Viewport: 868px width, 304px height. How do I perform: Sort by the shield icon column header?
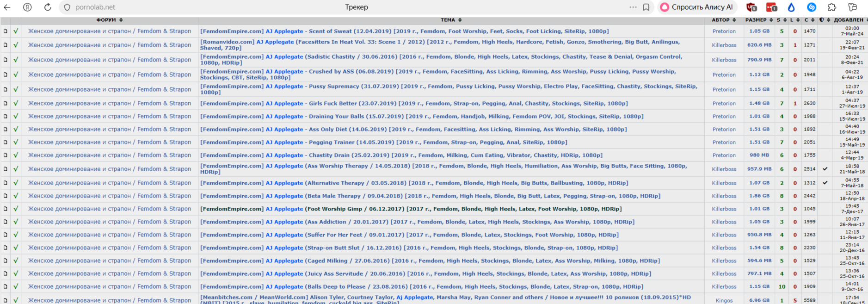(x=825, y=20)
